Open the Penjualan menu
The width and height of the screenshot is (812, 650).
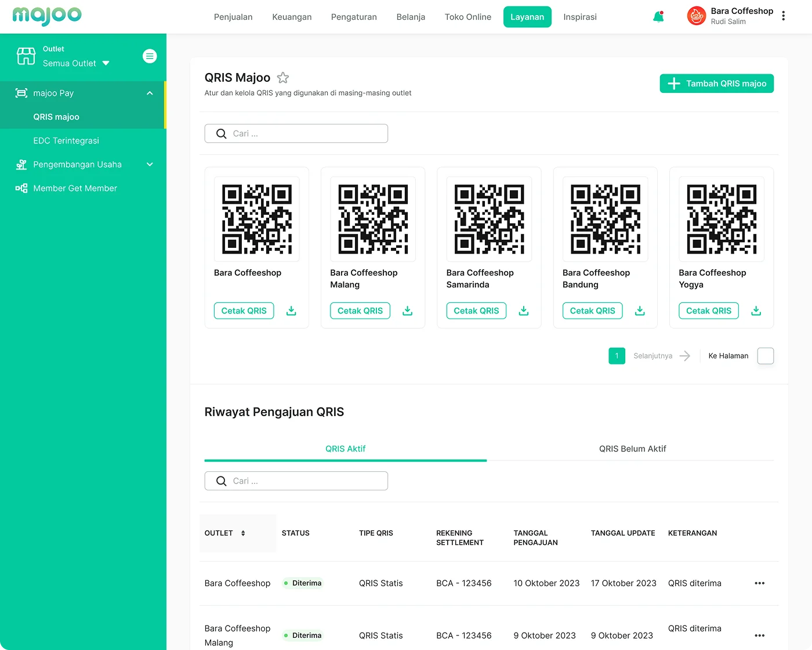click(x=233, y=17)
